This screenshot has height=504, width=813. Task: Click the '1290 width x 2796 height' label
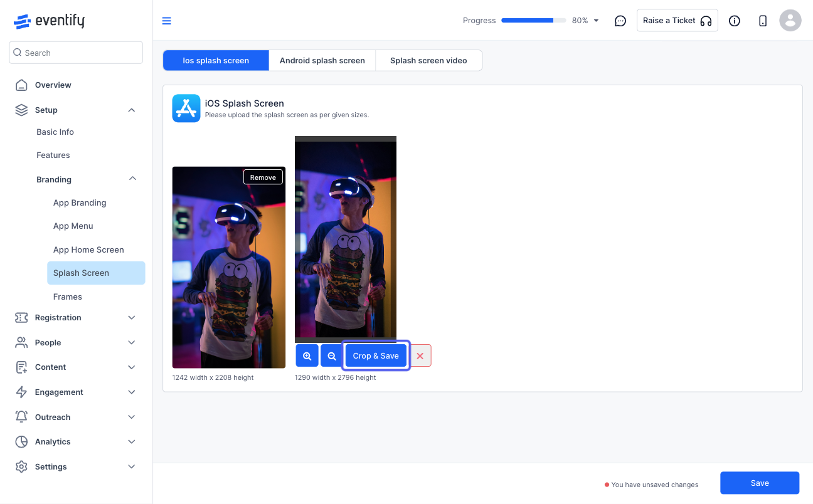[x=336, y=378]
